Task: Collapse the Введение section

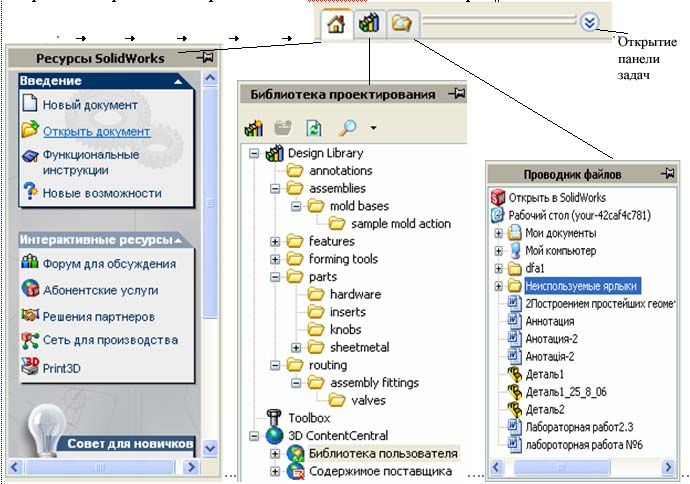Action: point(178,81)
